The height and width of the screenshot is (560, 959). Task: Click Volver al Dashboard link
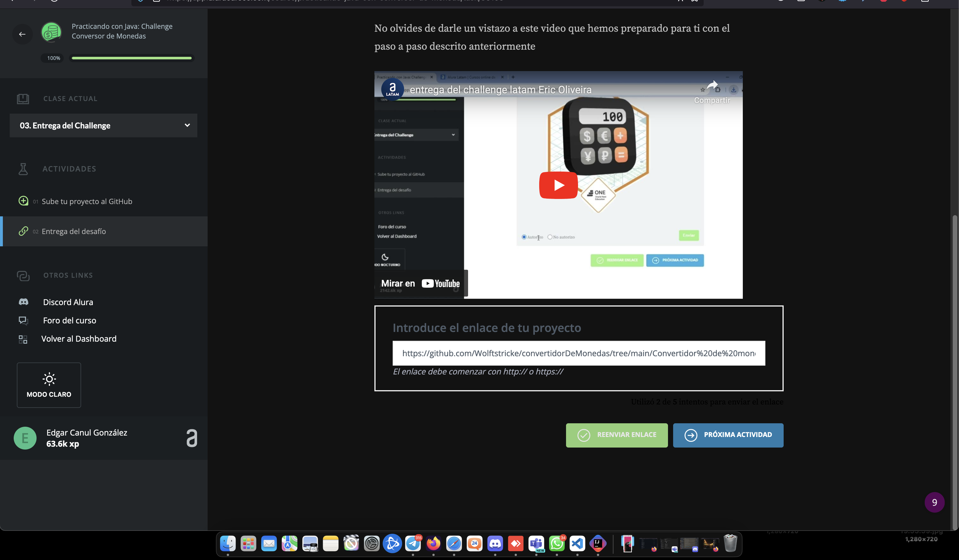79,339
